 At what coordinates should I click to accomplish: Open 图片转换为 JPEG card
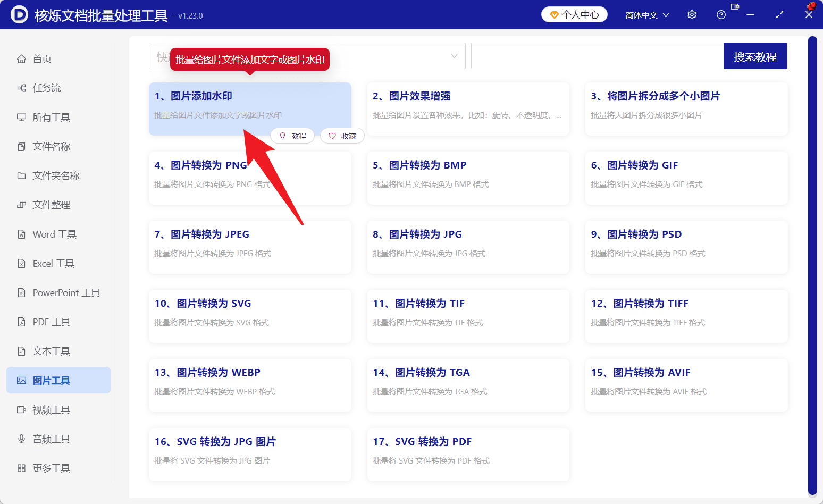(x=250, y=247)
